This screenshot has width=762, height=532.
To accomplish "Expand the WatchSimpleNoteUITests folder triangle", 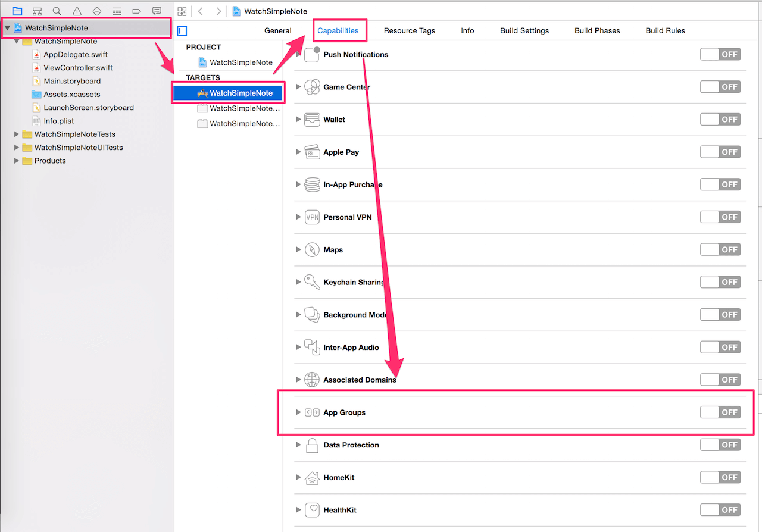I will tap(17, 148).
